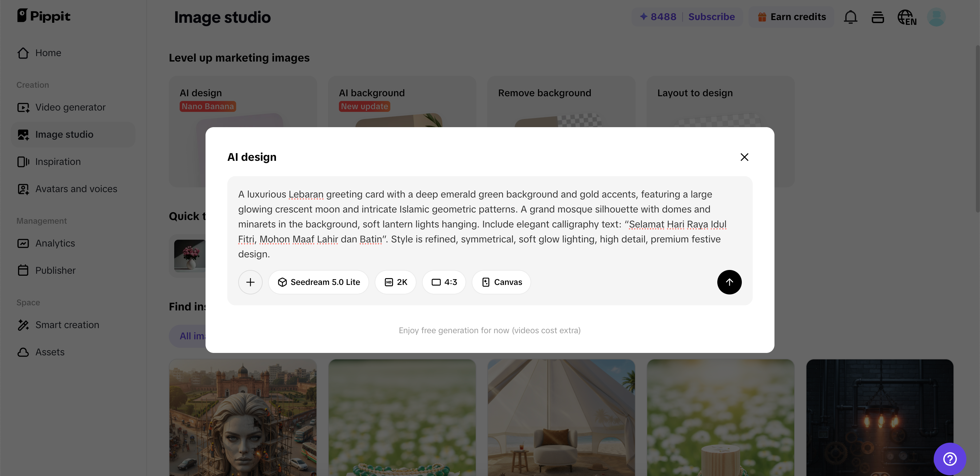Open the purple help question icon
This screenshot has height=476, width=980.
(x=950, y=459)
